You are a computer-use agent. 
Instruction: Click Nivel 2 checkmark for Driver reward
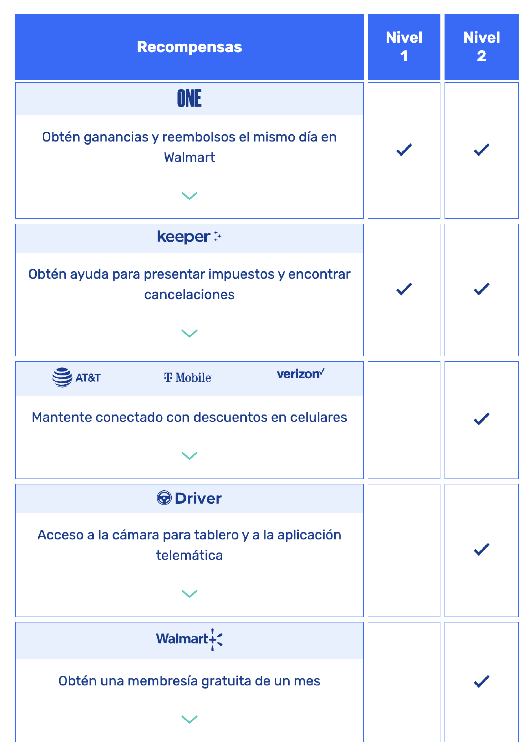click(x=482, y=549)
